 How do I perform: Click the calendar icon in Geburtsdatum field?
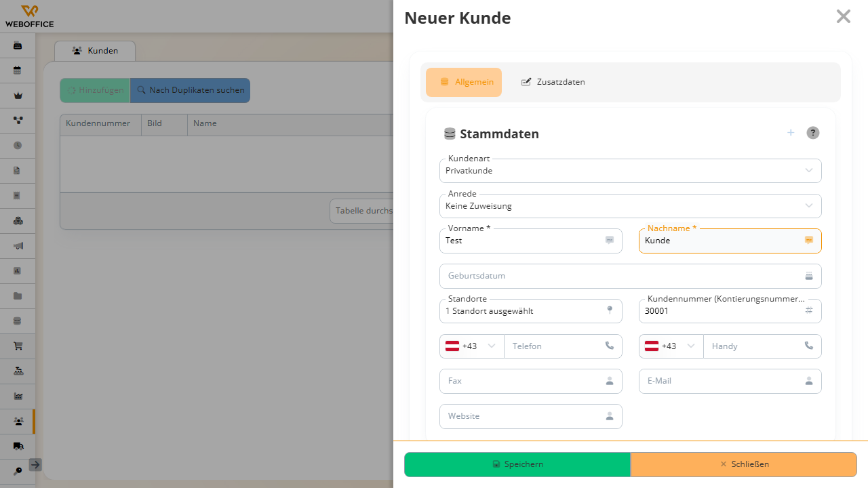(x=808, y=276)
